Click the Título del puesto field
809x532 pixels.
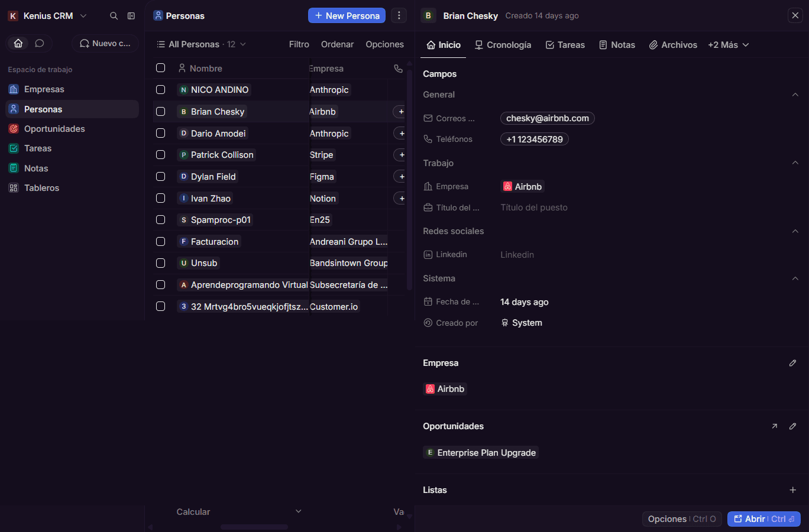pos(534,207)
